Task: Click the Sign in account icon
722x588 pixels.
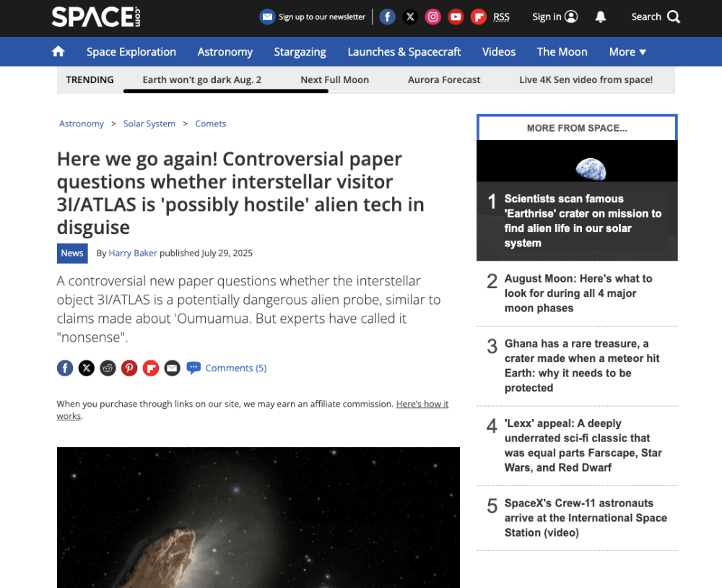Action: [x=571, y=17]
